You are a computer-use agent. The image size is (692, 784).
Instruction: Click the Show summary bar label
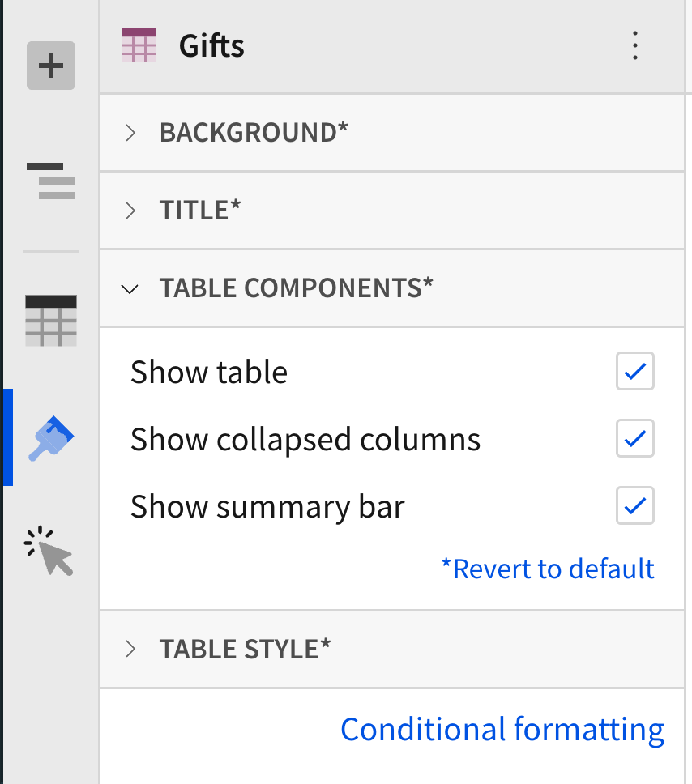pos(267,506)
